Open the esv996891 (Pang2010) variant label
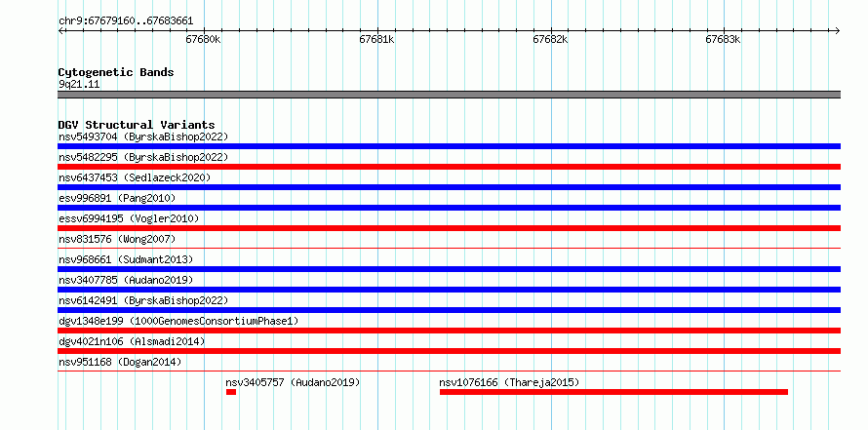 tap(117, 198)
